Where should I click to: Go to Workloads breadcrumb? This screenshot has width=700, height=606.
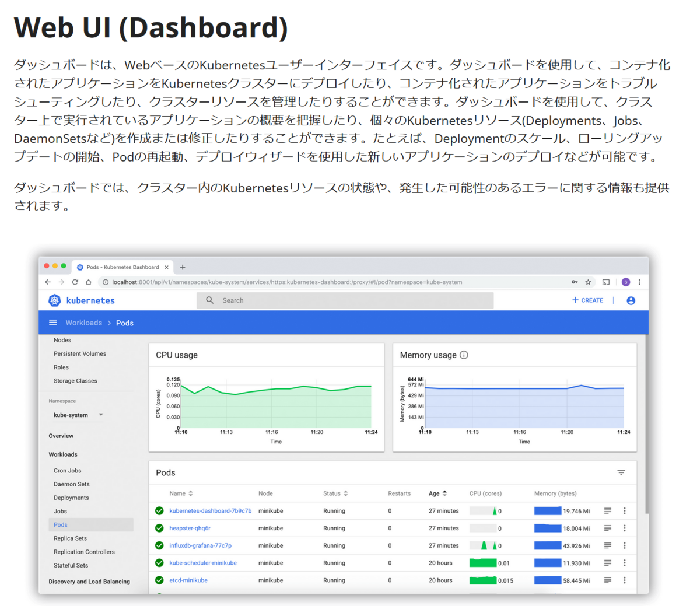click(x=83, y=323)
